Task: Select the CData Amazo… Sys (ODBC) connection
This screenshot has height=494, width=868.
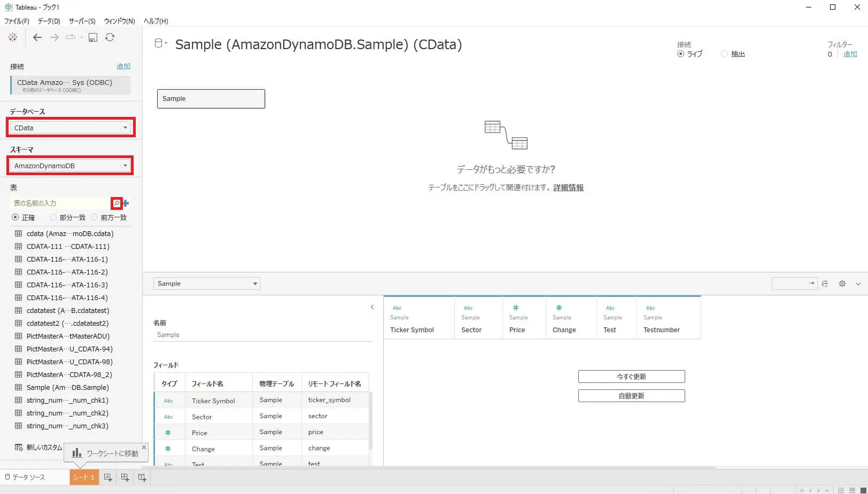Action: [x=70, y=85]
